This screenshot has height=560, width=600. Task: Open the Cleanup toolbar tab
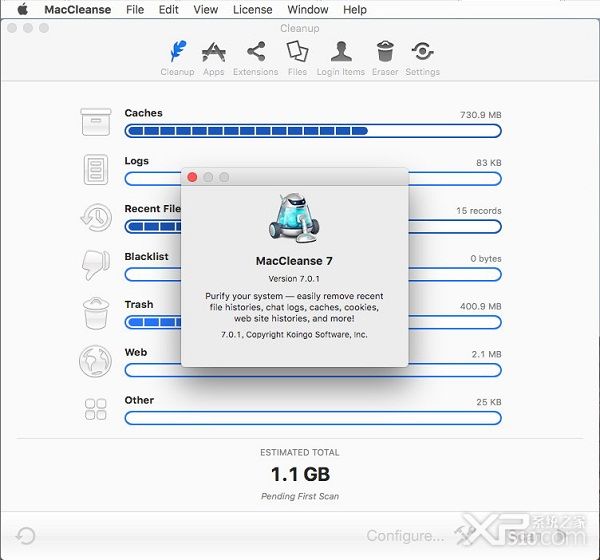178,58
